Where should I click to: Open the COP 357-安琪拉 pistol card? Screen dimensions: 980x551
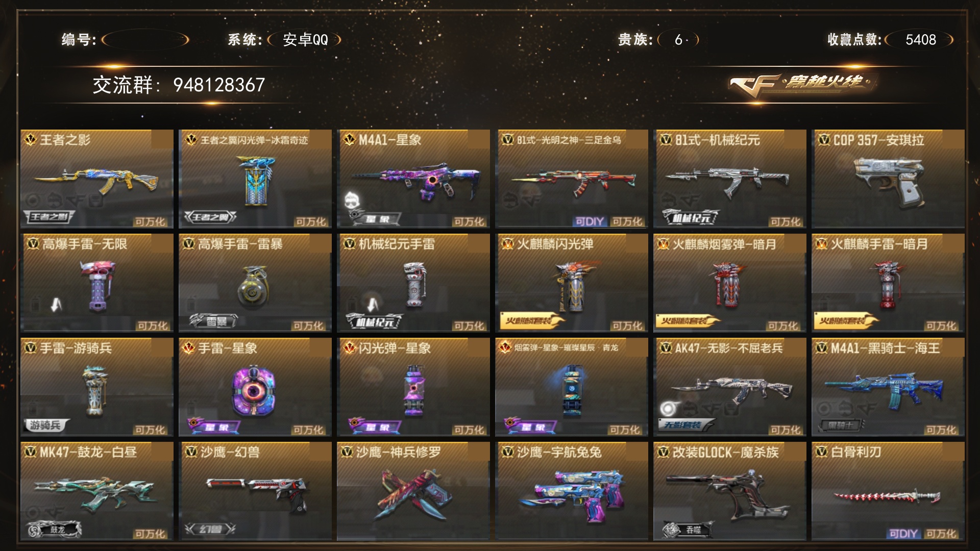click(888, 179)
